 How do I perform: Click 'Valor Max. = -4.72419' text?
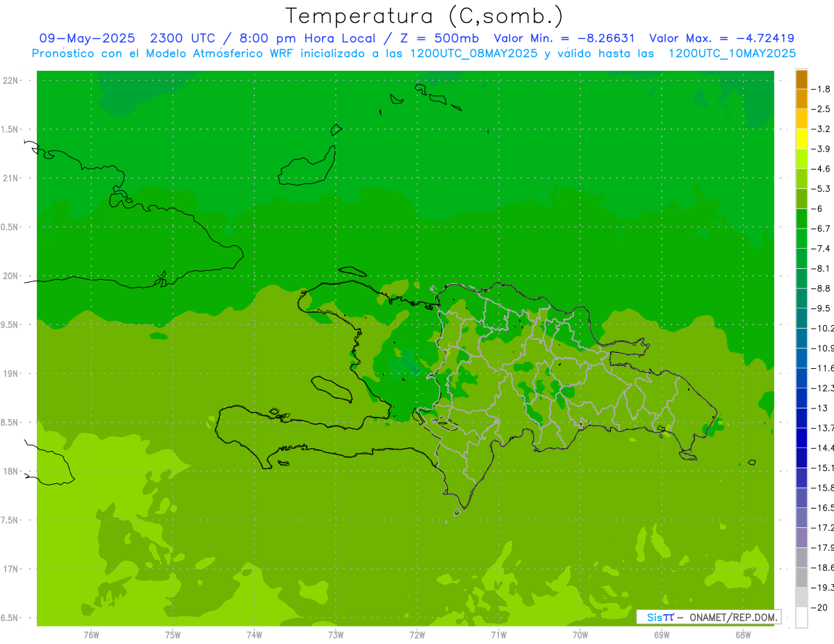point(721,38)
